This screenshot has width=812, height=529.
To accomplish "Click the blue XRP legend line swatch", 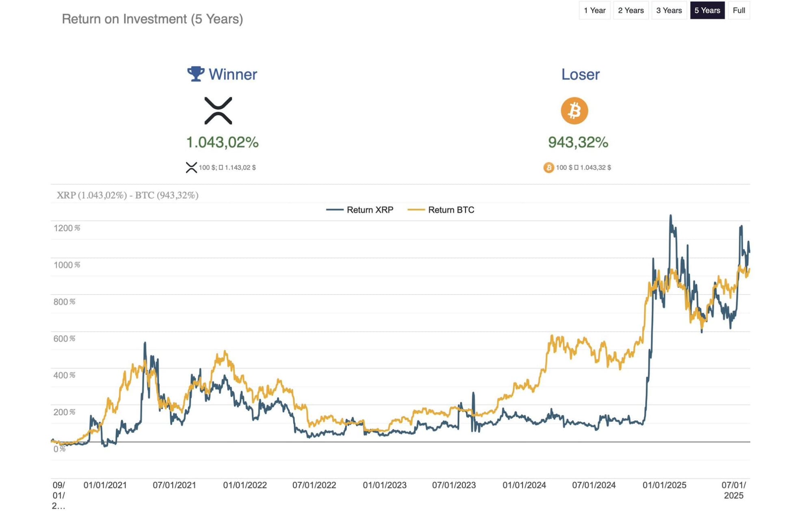I will [x=335, y=210].
